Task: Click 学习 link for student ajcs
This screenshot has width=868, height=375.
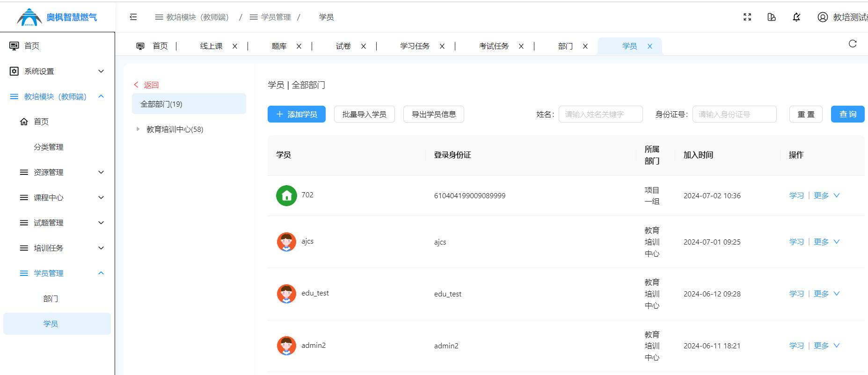Action: coord(796,242)
